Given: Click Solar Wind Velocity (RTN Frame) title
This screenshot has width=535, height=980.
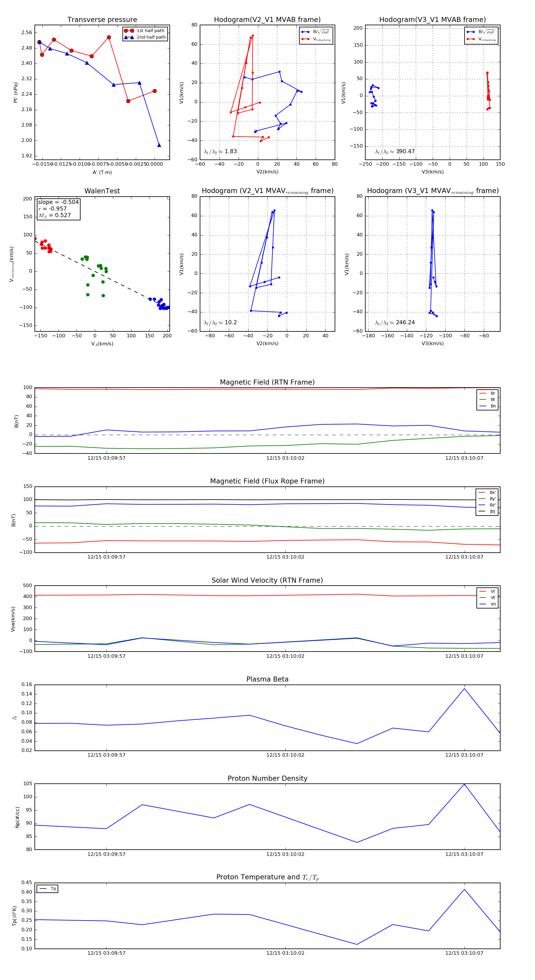Looking at the screenshot, I should coord(267,580).
